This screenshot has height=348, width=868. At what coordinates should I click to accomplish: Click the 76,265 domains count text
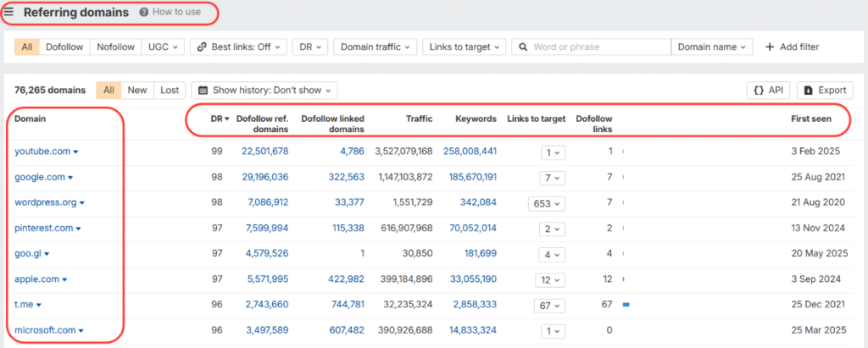50,91
